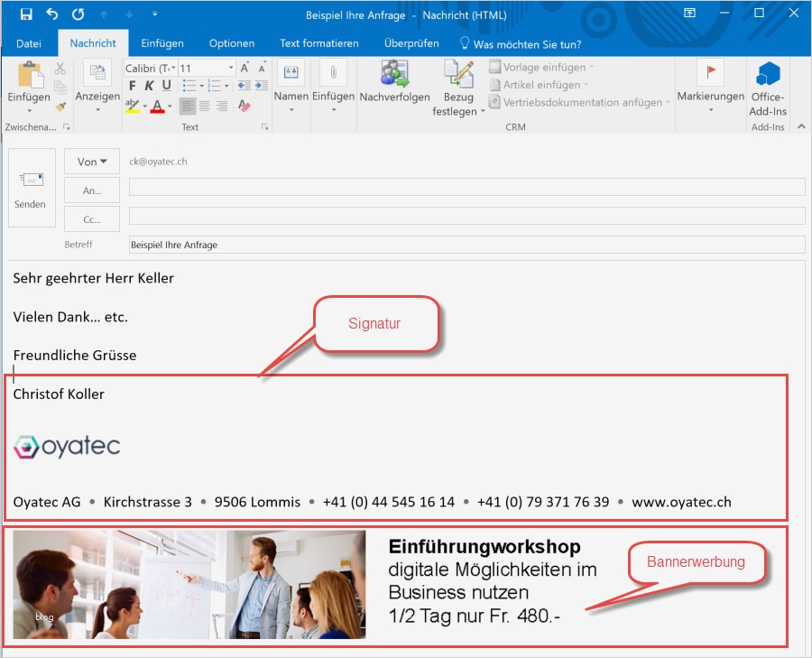Click Vertriebsdokumentation anfügen
This screenshot has height=658, width=812.
(x=579, y=102)
